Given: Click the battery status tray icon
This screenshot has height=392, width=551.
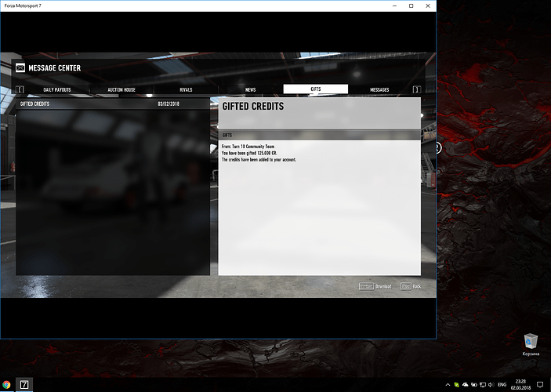Looking at the screenshot, I should [x=474, y=385].
